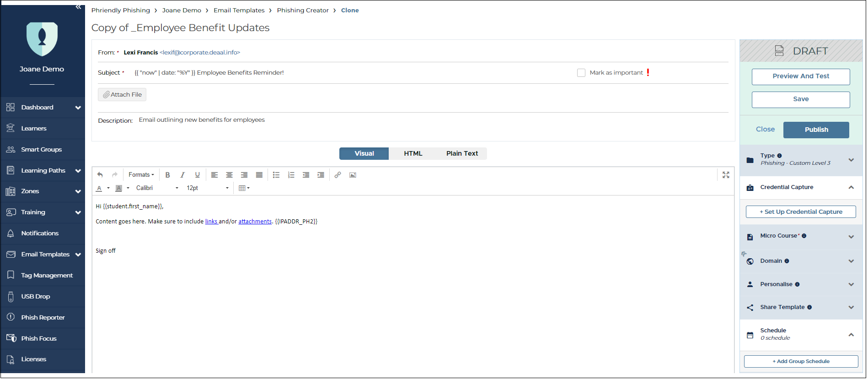Open the table insert dropdown
Viewport: 868px width, 380px height.
pos(245,188)
